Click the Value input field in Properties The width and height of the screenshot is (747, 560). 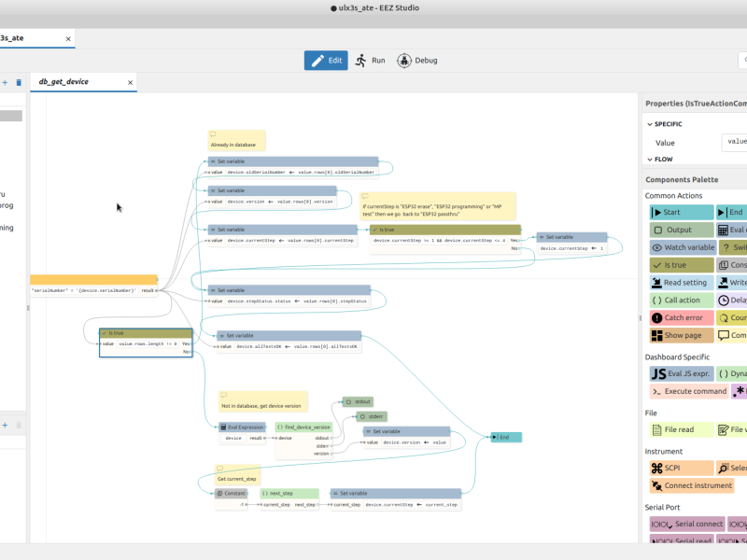(735, 142)
